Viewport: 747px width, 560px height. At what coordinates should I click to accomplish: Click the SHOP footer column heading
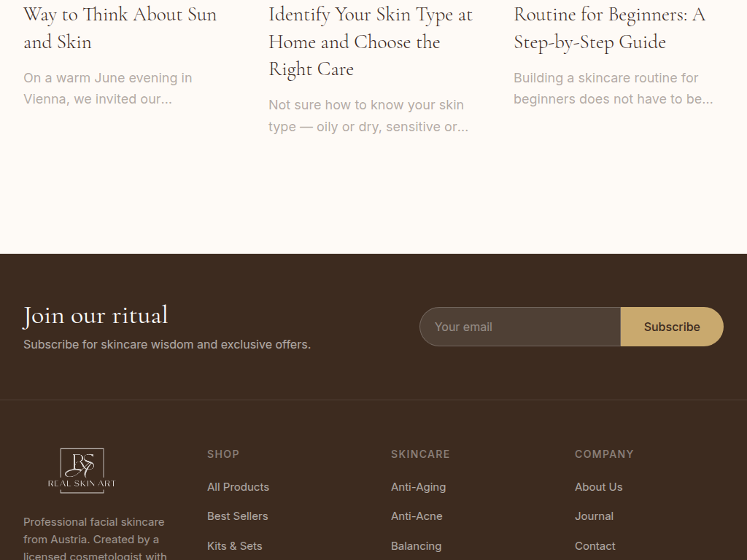click(223, 454)
